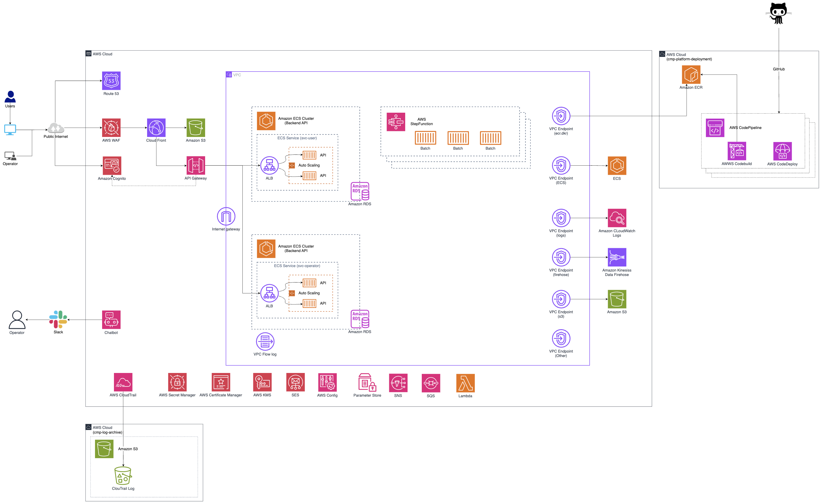Click the CloudTrail Log bucket icon

(123, 475)
